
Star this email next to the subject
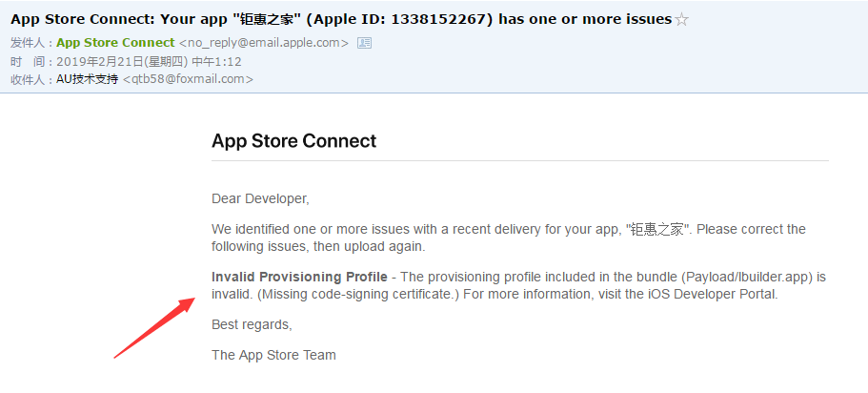(x=681, y=19)
